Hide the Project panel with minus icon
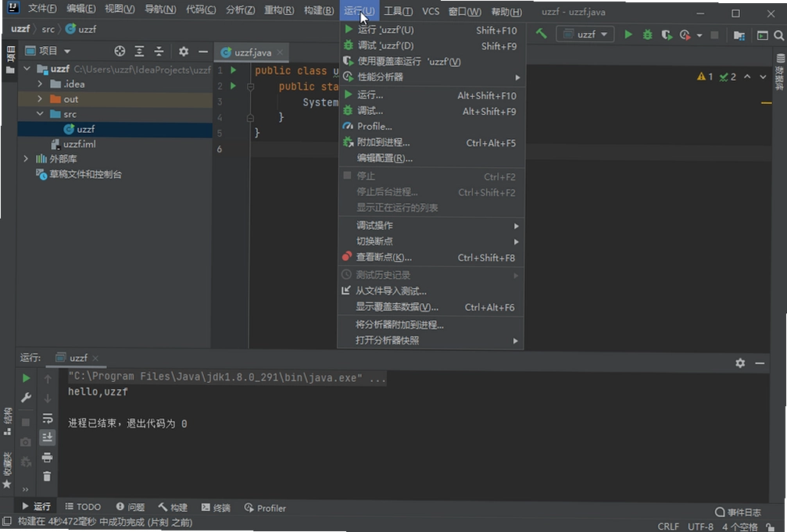Screen dimensions: 787x532 202,51
